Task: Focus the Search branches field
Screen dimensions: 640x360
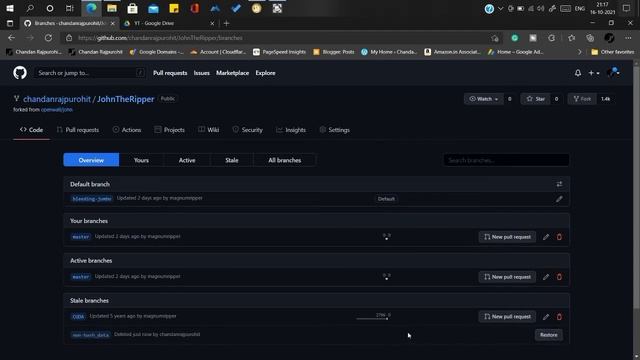Action: [x=506, y=160]
